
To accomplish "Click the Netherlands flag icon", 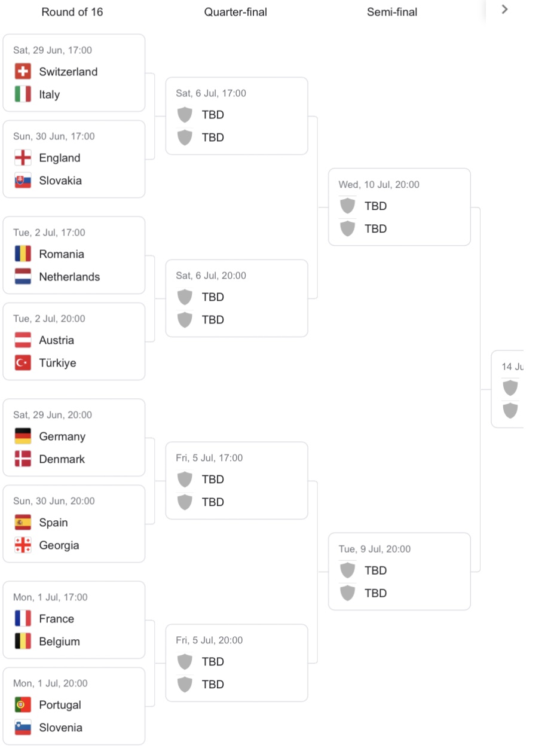I will [23, 277].
